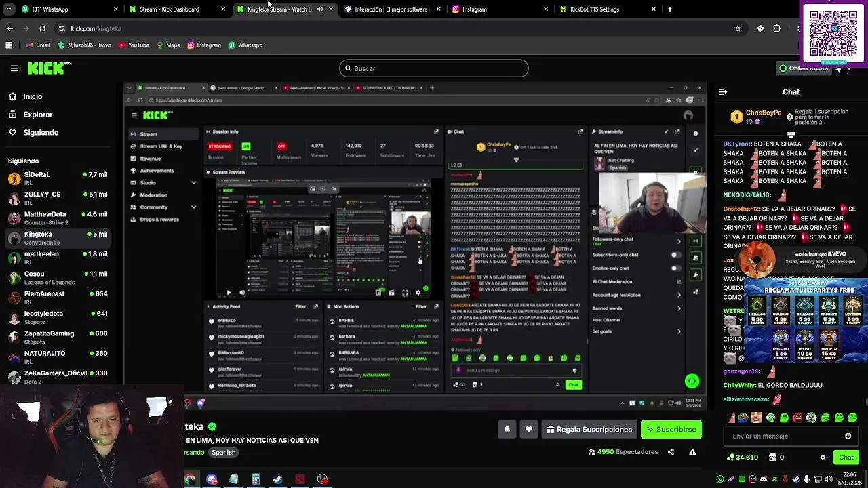This screenshot has width=868, height=488.
Task: Mute the Kingteka Stream tab audio
Action: tap(320, 9)
